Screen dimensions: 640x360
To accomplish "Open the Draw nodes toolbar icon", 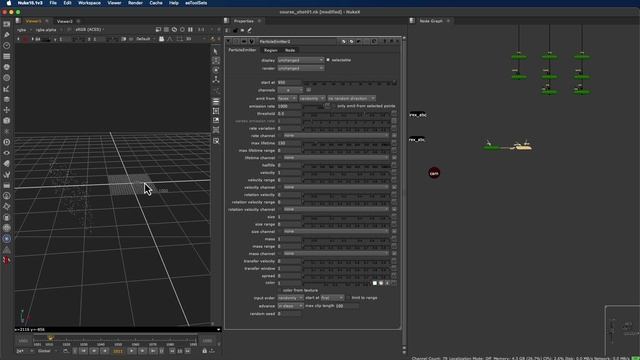I will [x=7, y=35].
